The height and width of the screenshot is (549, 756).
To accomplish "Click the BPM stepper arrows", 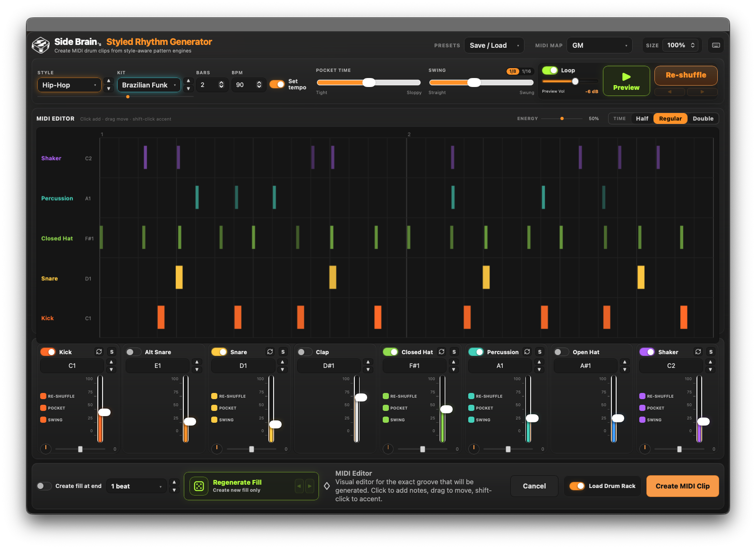I will [x=259, y=85].
